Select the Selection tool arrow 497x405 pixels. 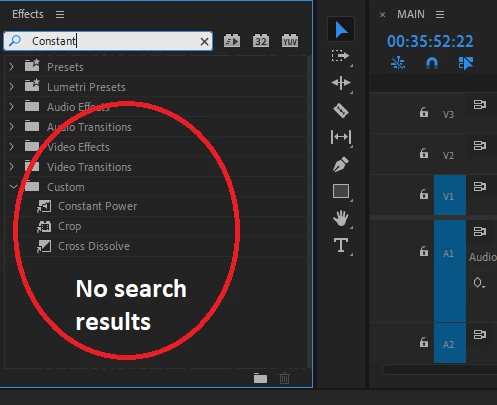[x=341, y=29]
